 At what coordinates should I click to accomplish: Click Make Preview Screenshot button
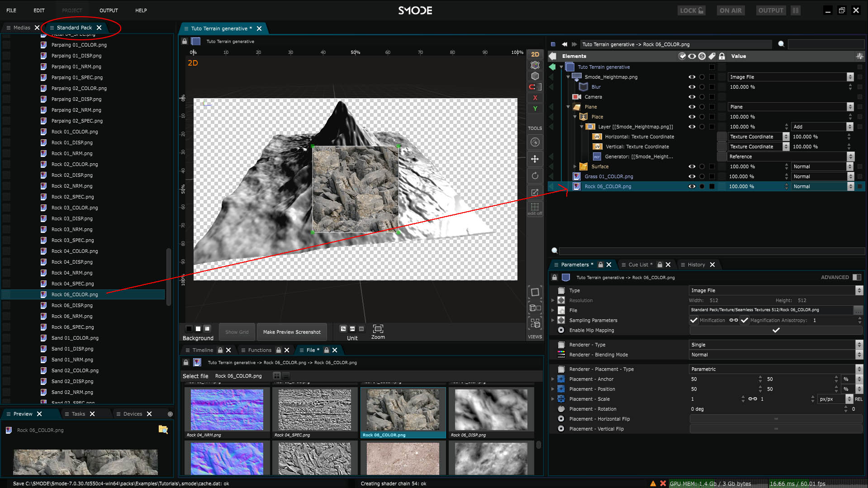tap(292, 332)
